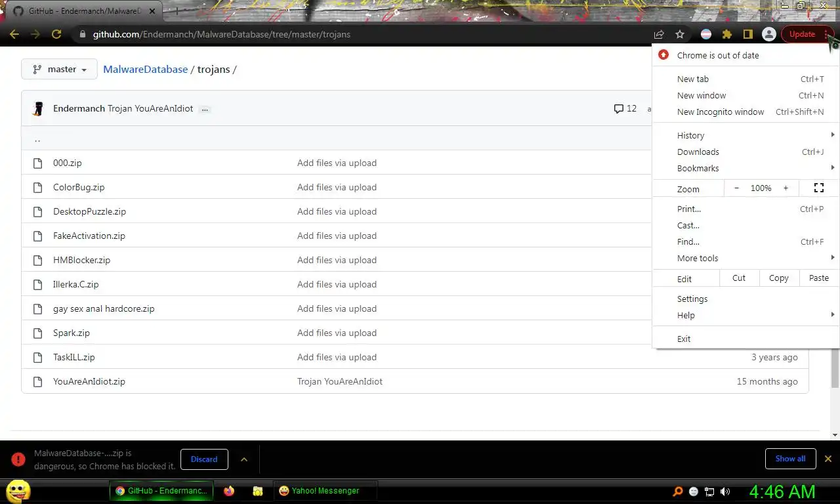The width and height of the screenshot is (840, 504).
Task: Open the folder icon on the taskbar
Action: pyautogui.click(x=258, y=491)
